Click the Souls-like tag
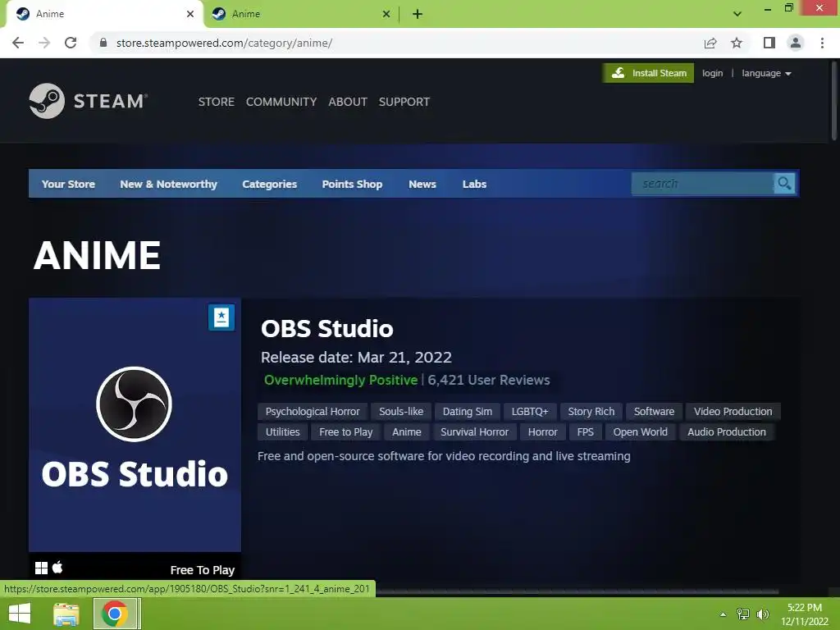This screenshot has height=630, width=840. 400,412
